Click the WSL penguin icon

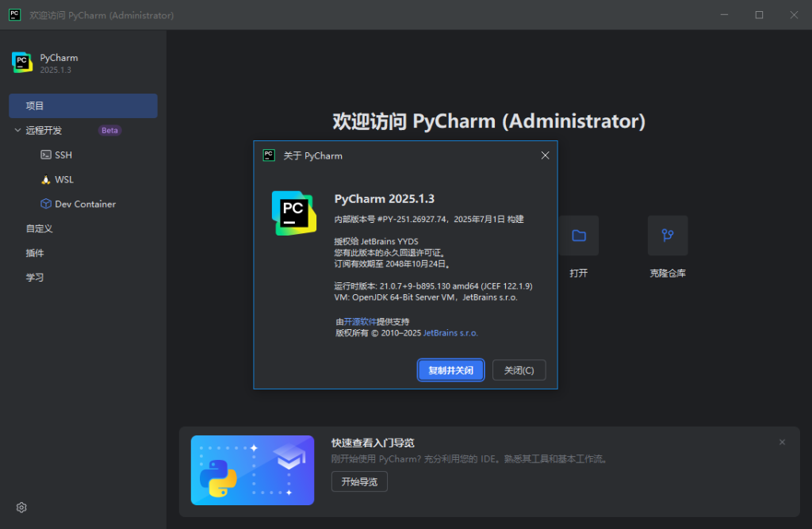tap(46, 179)
